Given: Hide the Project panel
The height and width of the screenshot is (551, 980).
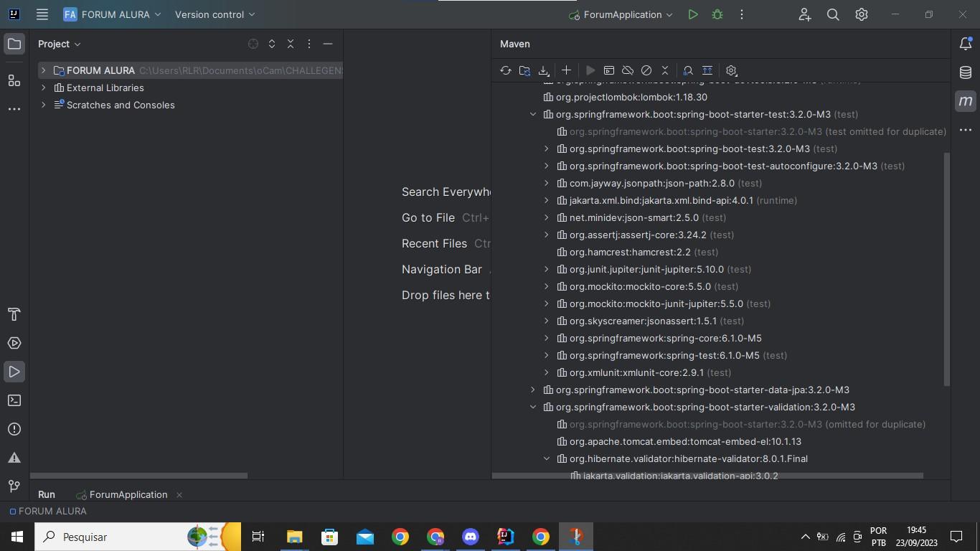Looking at the screenshot, I should click(x=328, y=44).
